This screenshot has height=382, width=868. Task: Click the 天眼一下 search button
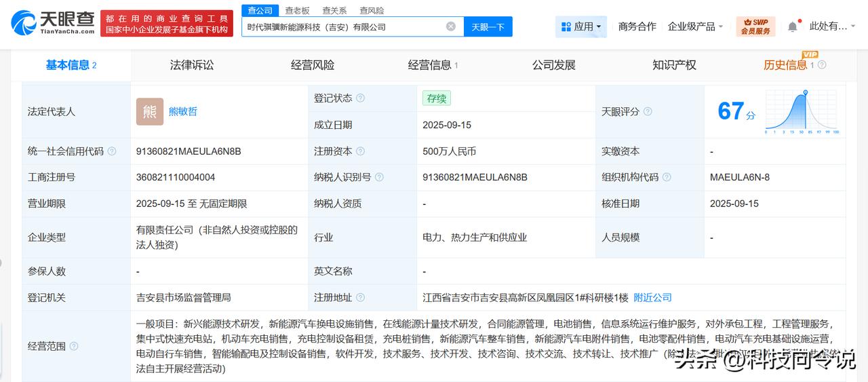tap(488, 26)
